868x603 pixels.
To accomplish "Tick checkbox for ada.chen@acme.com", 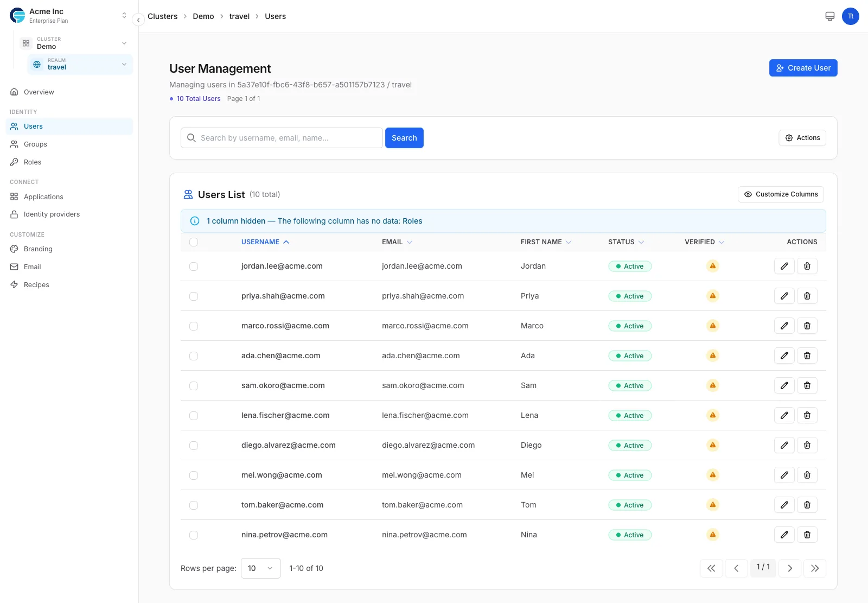I will point(194,356).
